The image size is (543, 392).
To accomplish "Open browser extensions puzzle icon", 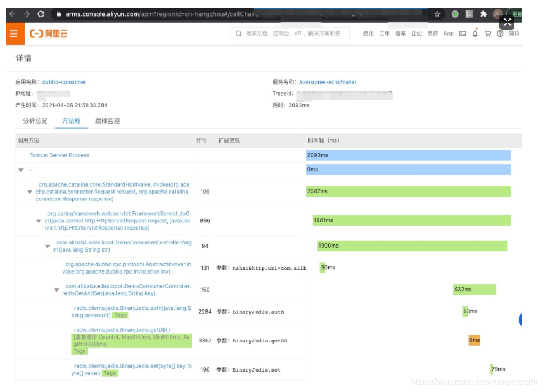I will point(484,14).
